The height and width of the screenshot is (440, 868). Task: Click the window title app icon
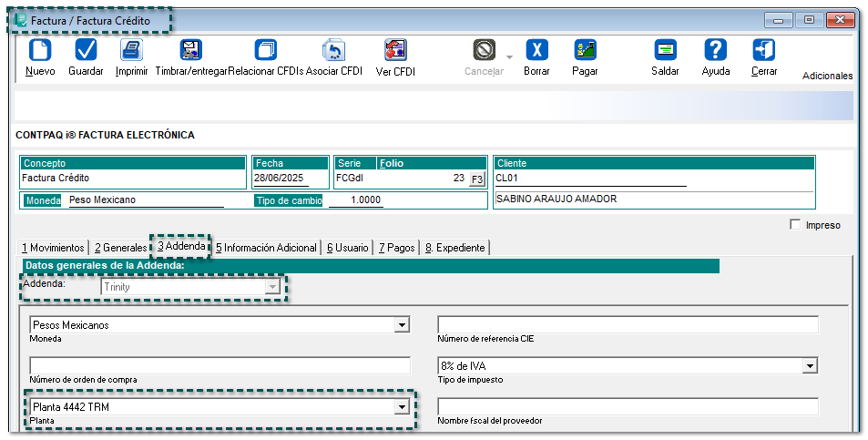21,20
